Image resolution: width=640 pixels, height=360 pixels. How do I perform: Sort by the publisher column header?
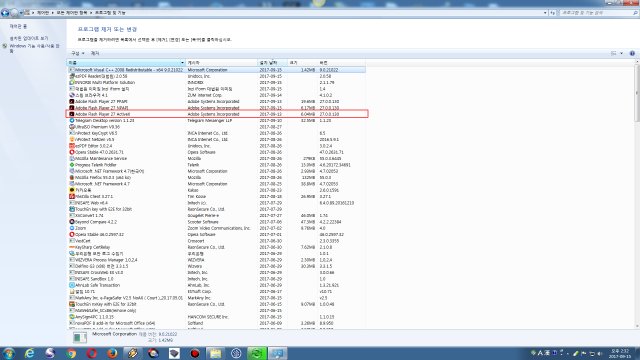[221, 63]
